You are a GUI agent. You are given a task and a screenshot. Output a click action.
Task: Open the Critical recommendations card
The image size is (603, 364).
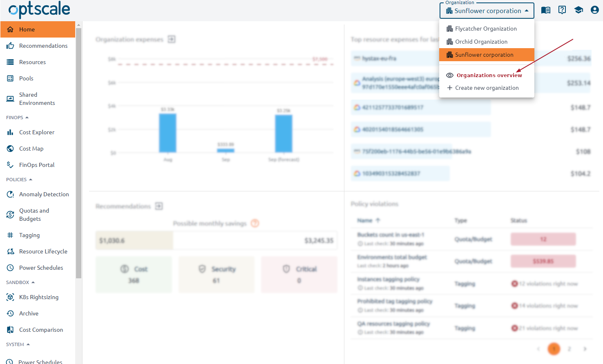coord(299,275)
